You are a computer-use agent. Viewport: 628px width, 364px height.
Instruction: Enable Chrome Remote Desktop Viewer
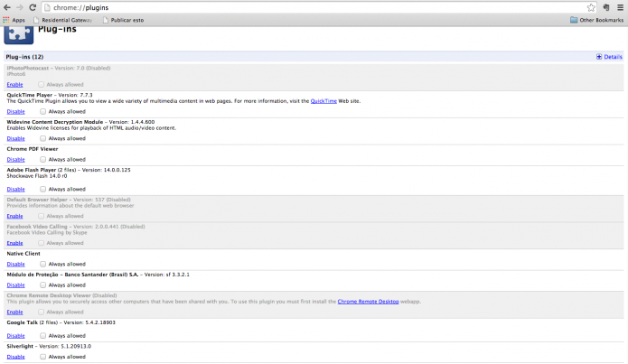tap(14, 312)
